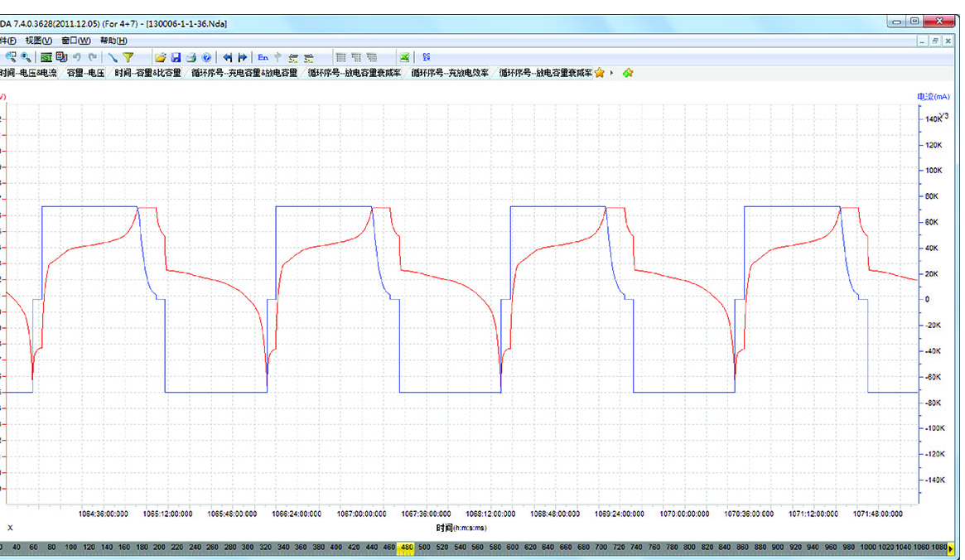Switch language with the En icon
Screen dimensions: 965x560
(x=263, y=57)
